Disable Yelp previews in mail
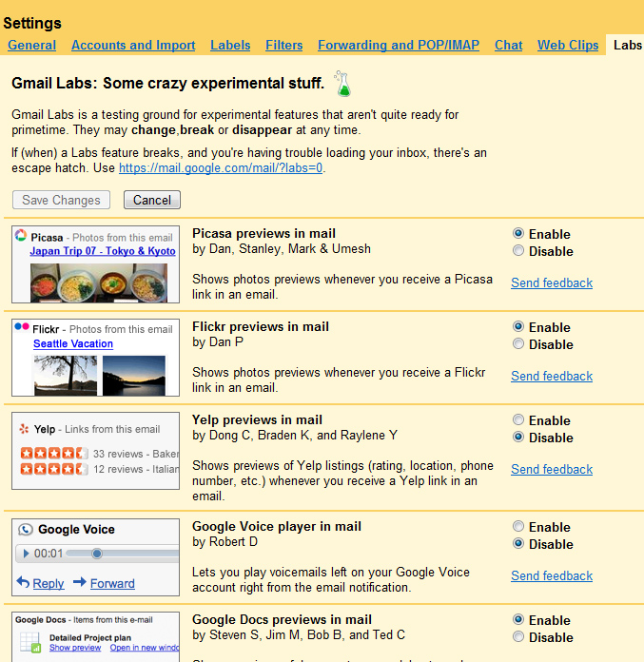The height and width of the screenshot is (662, 644). click(518, 438)
